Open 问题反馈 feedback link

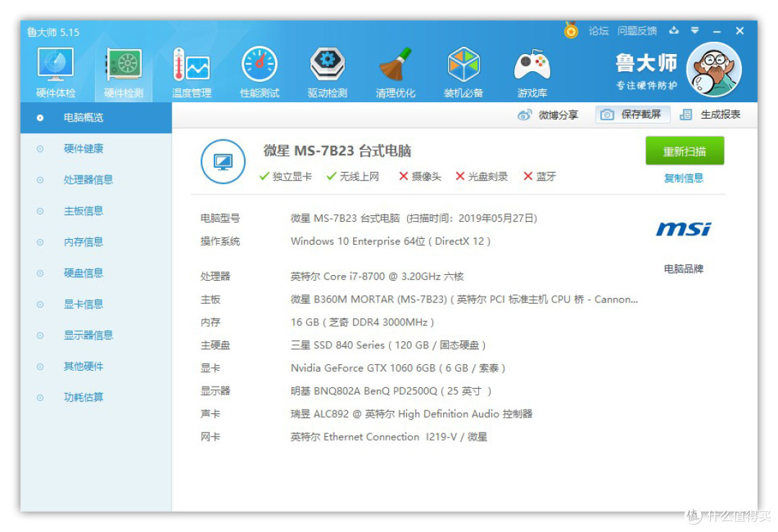[x=637, y=31]
